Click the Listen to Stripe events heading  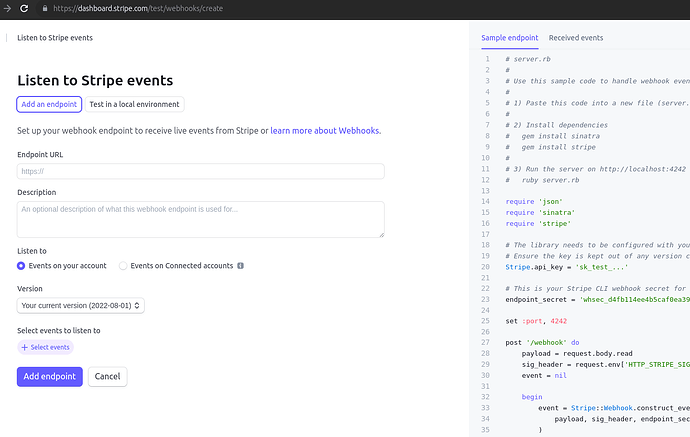(x=95, y=81)
